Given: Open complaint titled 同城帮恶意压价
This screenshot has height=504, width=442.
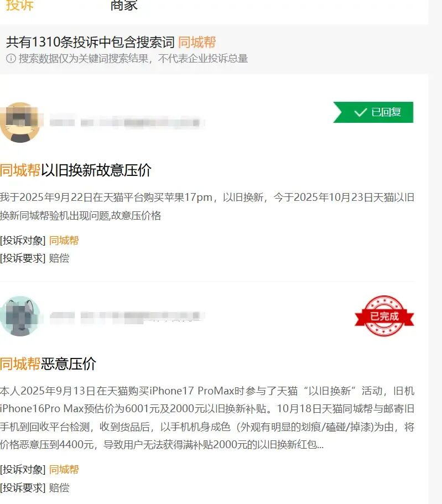Looking at the screenshot, I should [48, 364].
